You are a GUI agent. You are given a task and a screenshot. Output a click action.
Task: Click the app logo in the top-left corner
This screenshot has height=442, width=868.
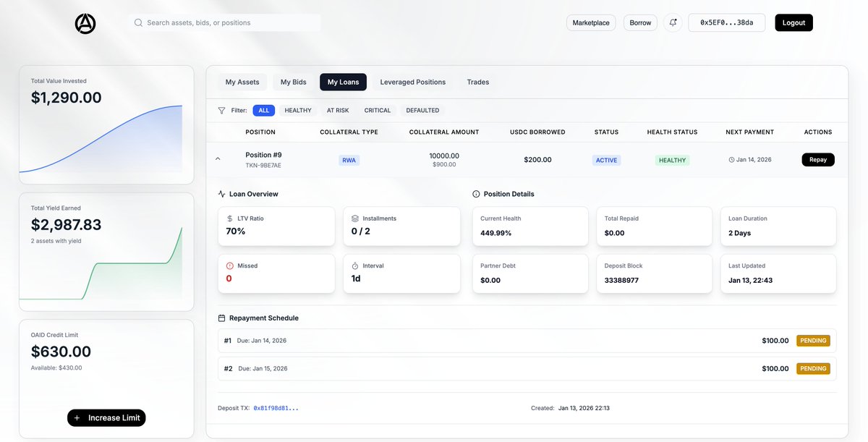pyautogui.click(x=85, y=23)
